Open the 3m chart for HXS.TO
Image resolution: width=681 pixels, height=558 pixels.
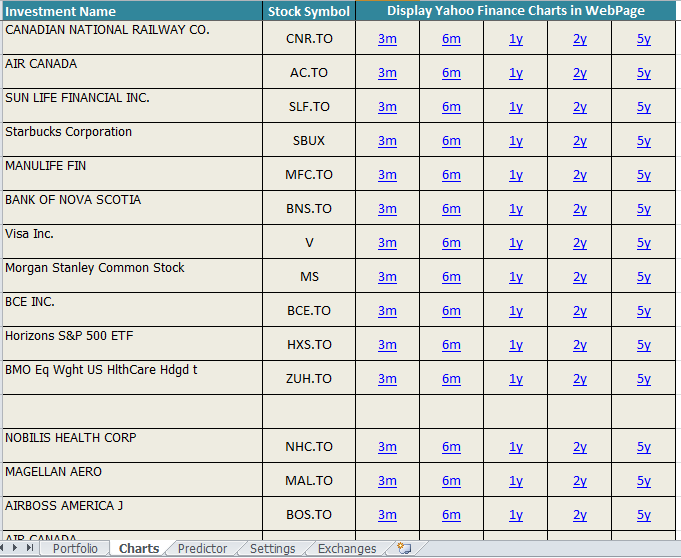click(x=387, y=345)
